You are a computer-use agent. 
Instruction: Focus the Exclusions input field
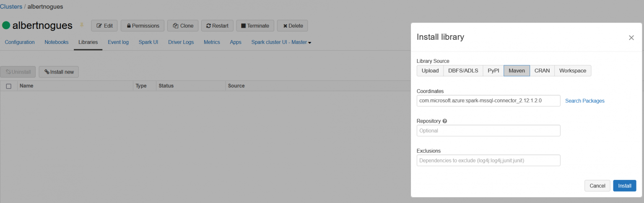pos(488,161)
